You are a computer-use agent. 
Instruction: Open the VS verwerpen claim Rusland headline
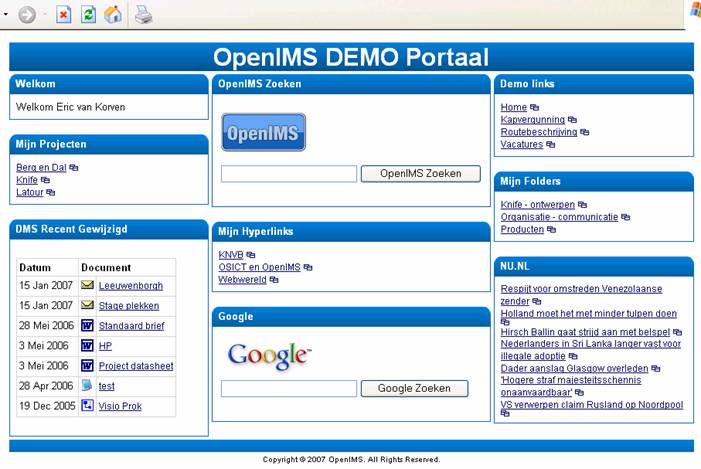[591, 405]
